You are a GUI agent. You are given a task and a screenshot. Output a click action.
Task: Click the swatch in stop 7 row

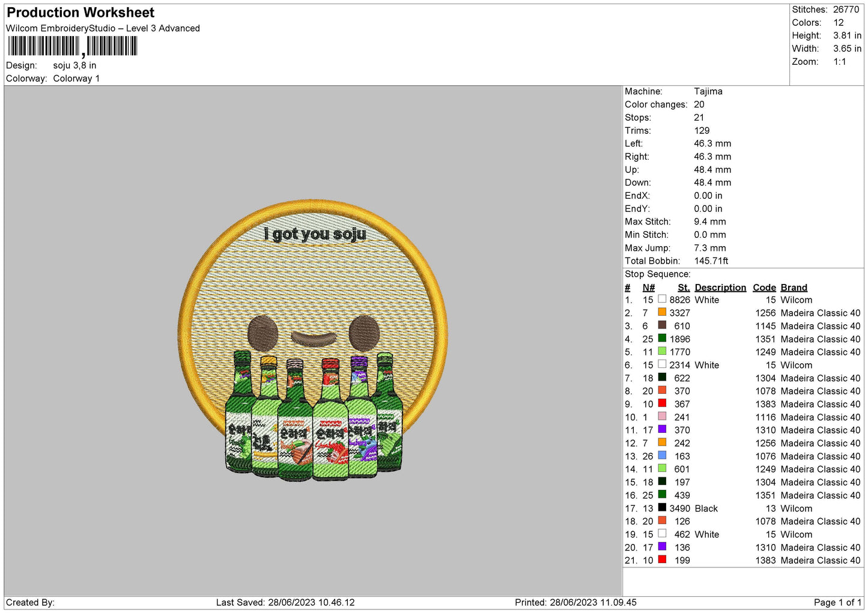662,377
